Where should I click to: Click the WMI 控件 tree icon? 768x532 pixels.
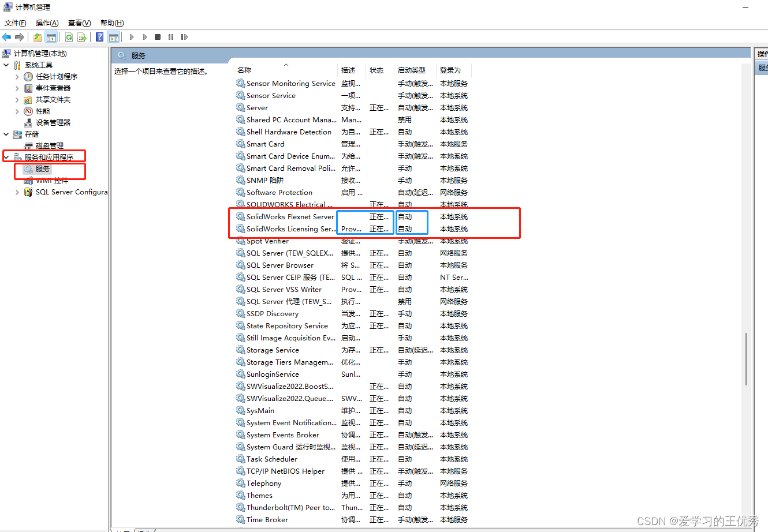[x=28, y=181]
